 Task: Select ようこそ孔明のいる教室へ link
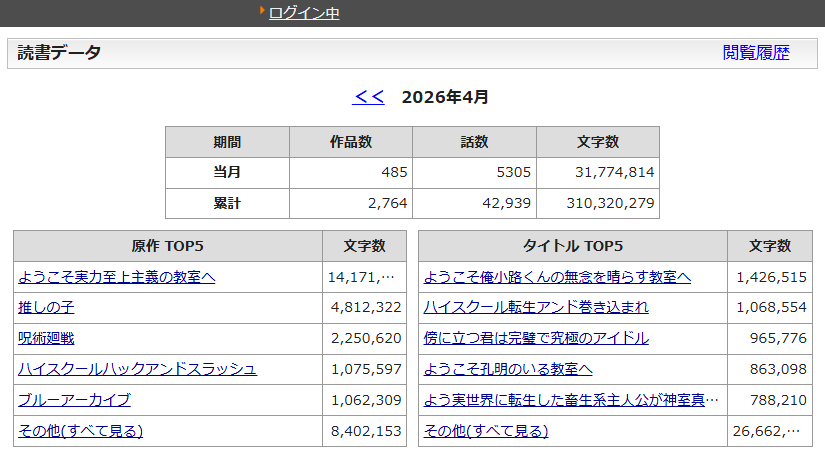click(508, 369)
